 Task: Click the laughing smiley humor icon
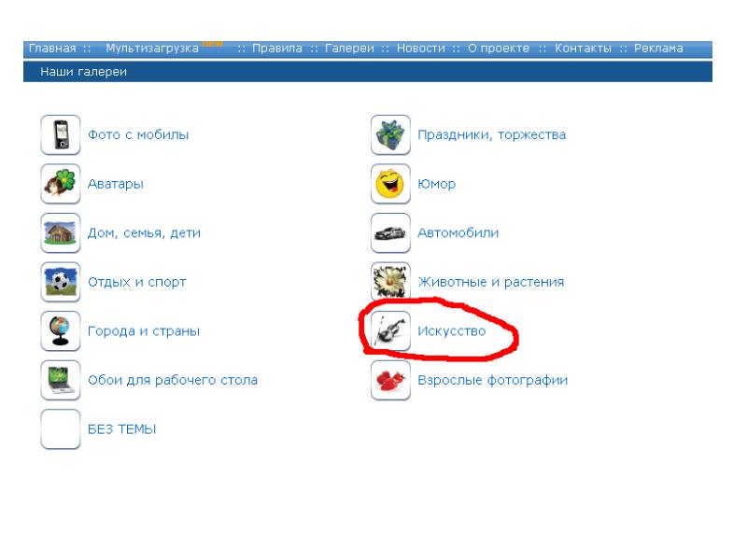(390, 184)
